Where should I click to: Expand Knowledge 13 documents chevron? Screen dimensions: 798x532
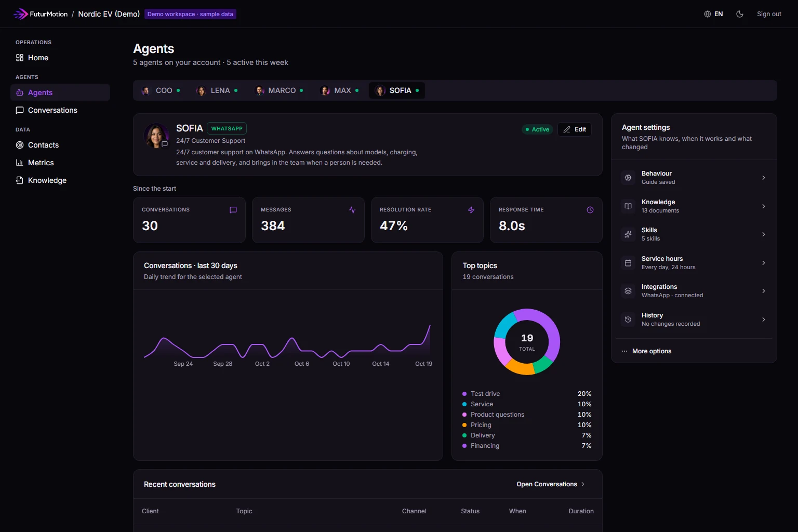pos(763,206)
